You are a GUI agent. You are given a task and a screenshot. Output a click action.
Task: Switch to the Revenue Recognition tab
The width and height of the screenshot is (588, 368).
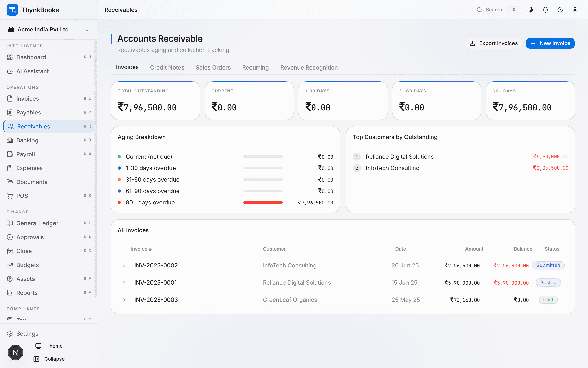(309, 67)
